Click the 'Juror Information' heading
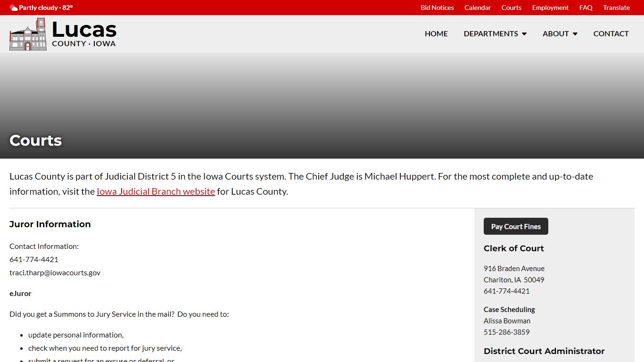This screenshot has height=362, width=644. [50, 224]
